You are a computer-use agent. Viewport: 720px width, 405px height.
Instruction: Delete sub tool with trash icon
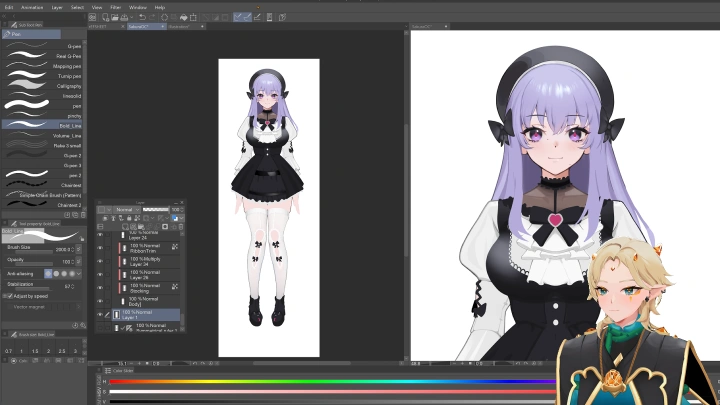[x=83, y=214]
